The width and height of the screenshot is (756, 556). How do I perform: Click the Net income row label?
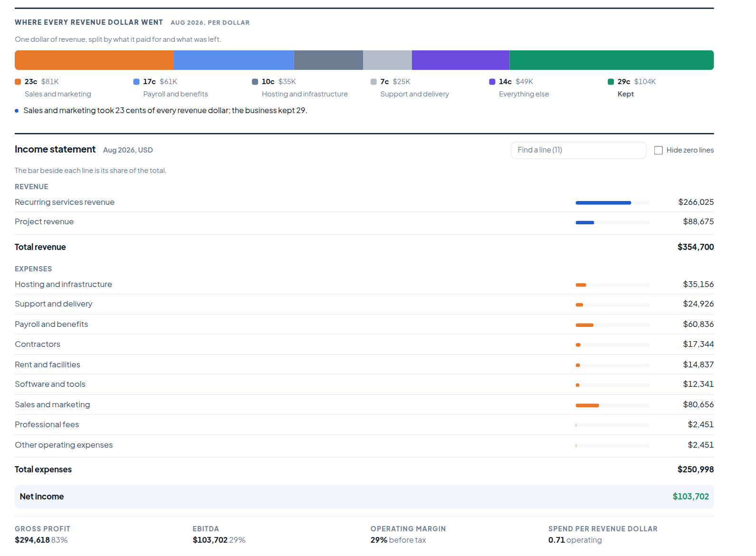pyautogui.click(x=42, y=497)
